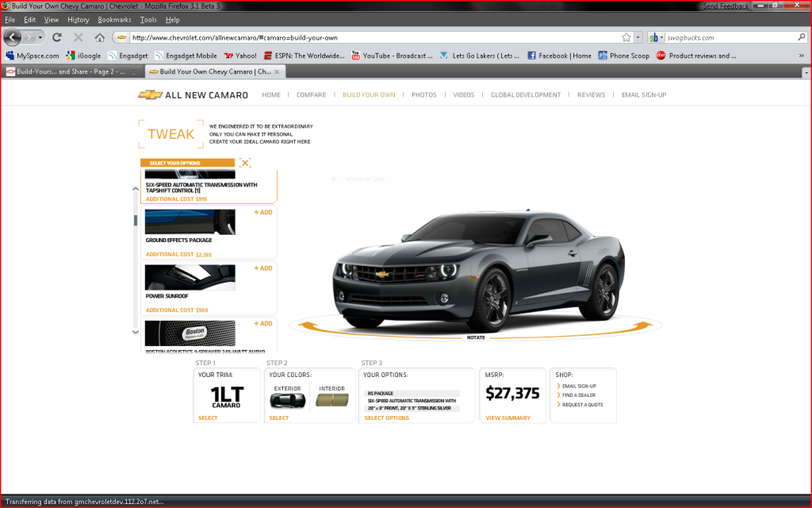Add the Ground Effects Package option
This screenshot has height=508, width=812.
(262, 213)
